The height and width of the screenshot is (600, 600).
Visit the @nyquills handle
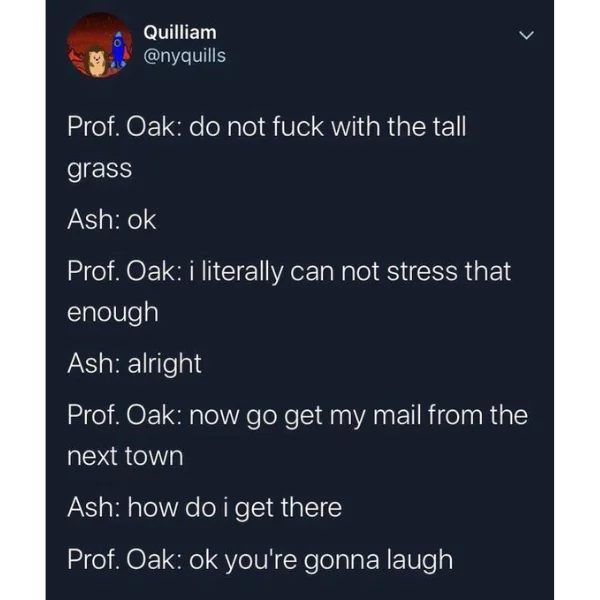184,56
